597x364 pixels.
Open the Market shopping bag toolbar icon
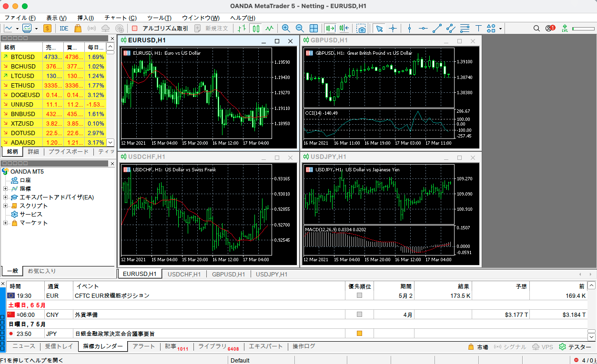(x=78, y=29)
